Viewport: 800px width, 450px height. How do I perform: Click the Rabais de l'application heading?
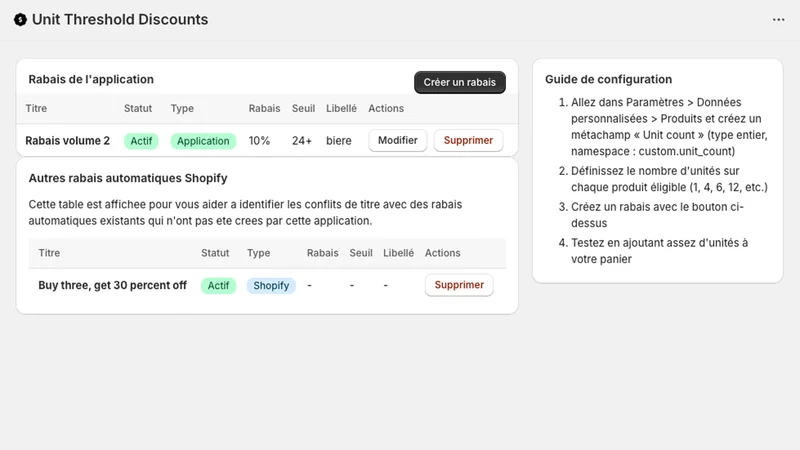point(91,80)
